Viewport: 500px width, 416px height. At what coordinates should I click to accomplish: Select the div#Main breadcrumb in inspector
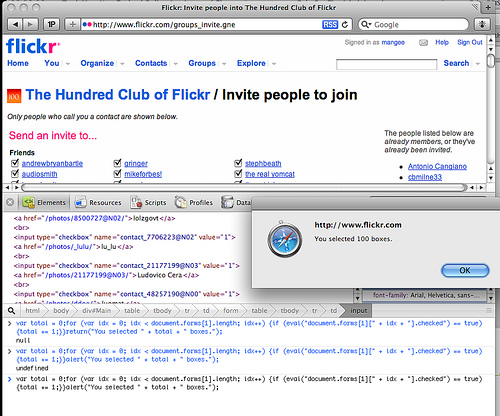[96, 311]
